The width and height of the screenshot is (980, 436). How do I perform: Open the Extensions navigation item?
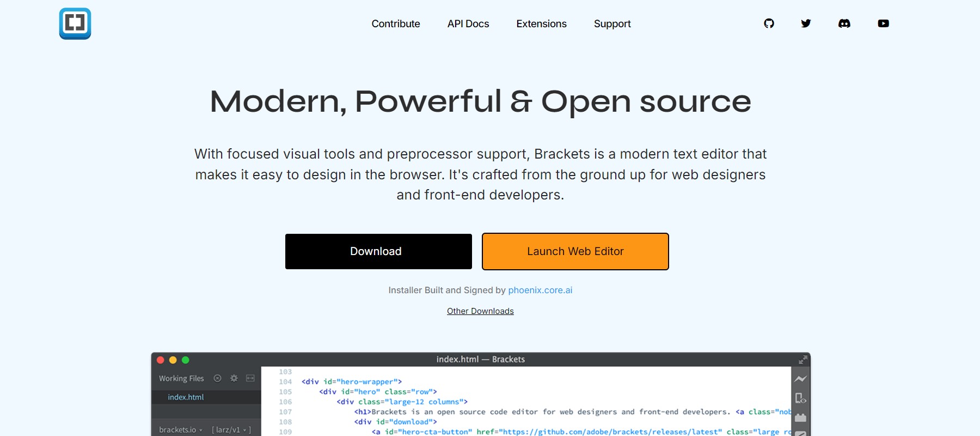541,24
